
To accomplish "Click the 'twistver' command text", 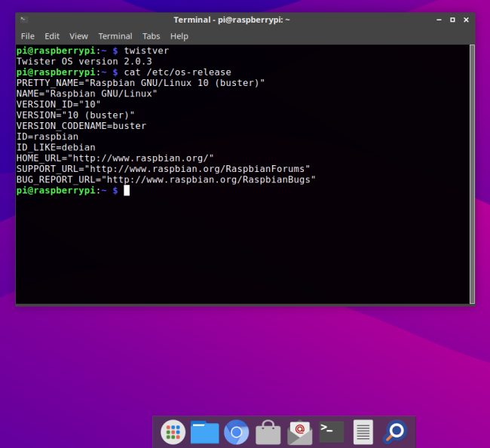I will click(x=146, y=51).
